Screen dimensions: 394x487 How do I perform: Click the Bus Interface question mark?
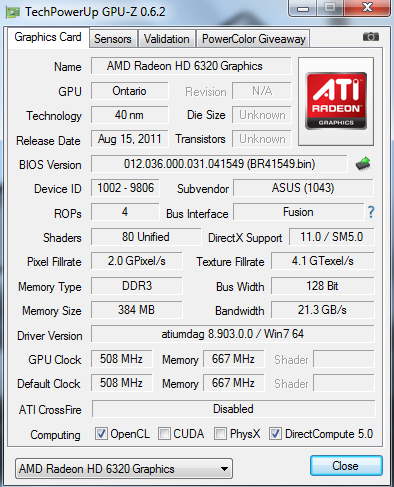371,212
